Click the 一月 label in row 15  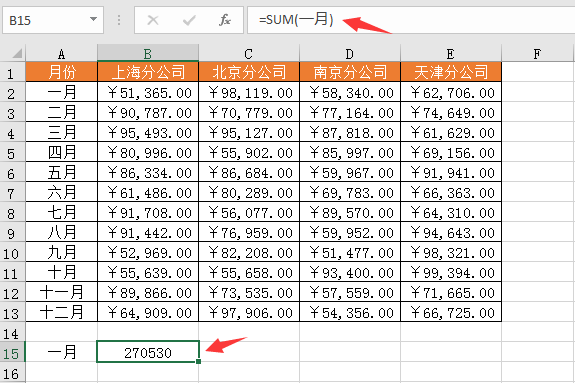click(62, 352)
